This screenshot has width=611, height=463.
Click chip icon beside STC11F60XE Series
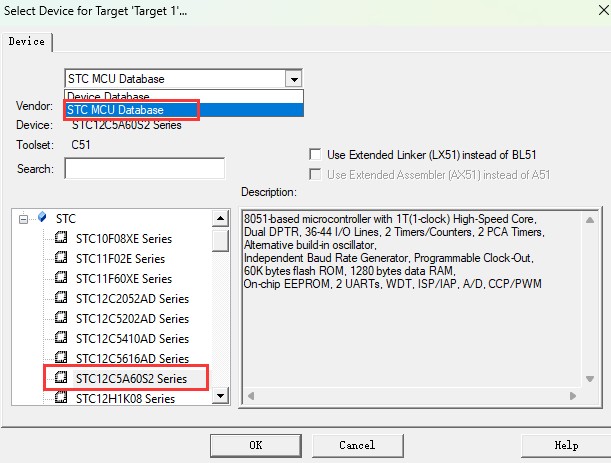61,277
